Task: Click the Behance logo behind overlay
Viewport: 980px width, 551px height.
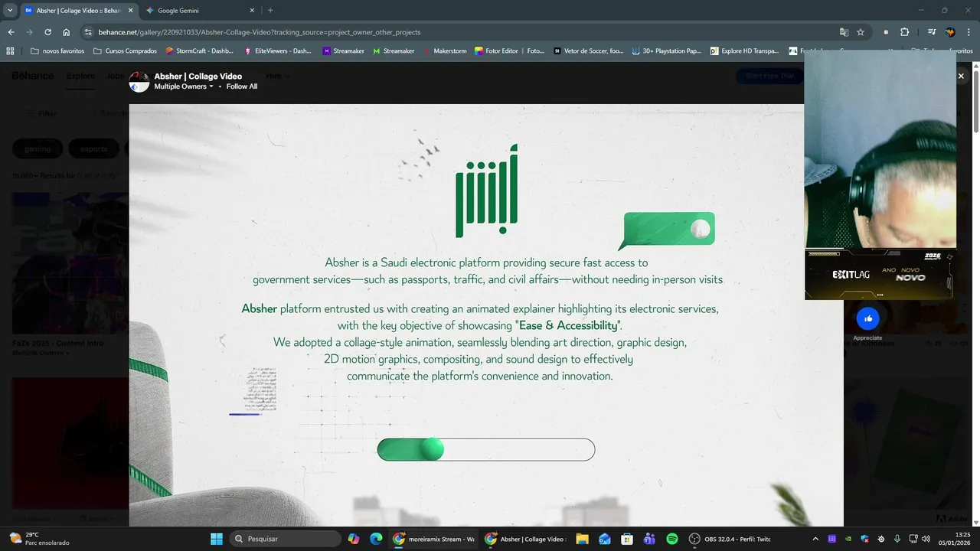Action: pyautogui.click(x=33, y=76)
